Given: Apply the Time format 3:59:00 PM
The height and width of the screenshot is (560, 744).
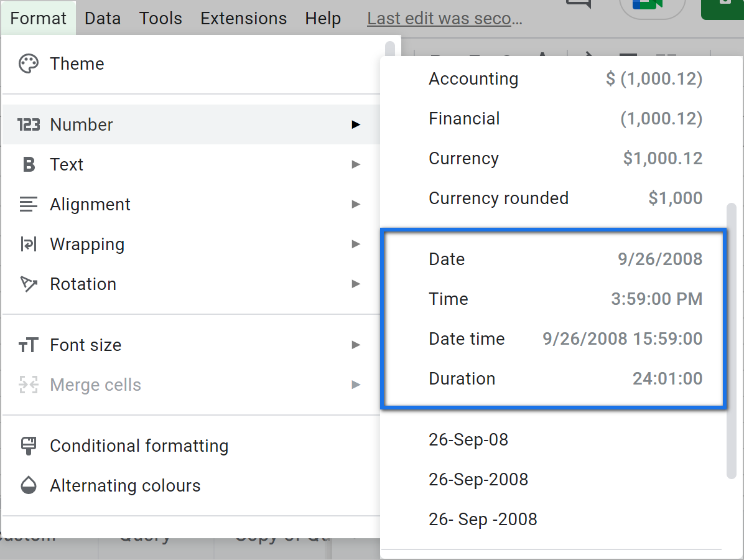Looking at the screenshot, I should [553, 299].
